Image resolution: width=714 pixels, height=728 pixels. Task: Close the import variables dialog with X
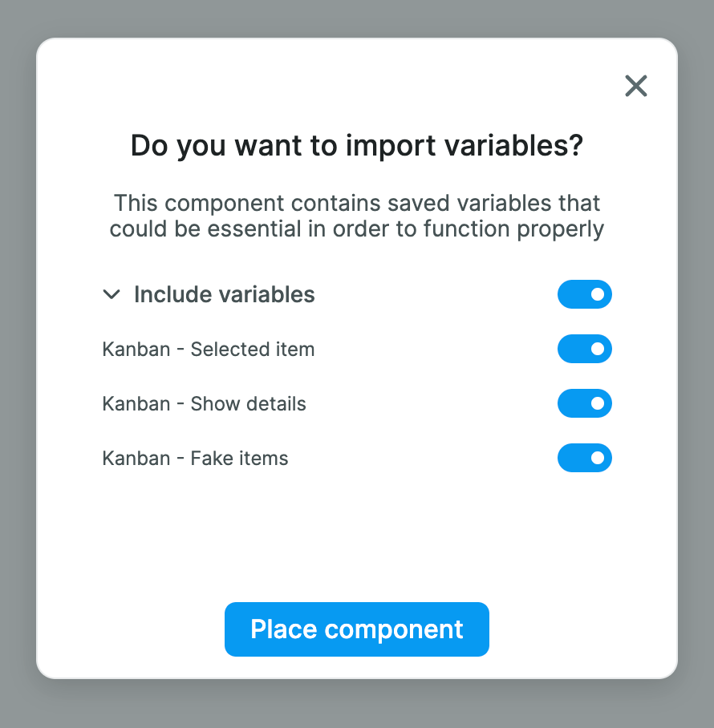pyautogui.click(x=636, y=86)
